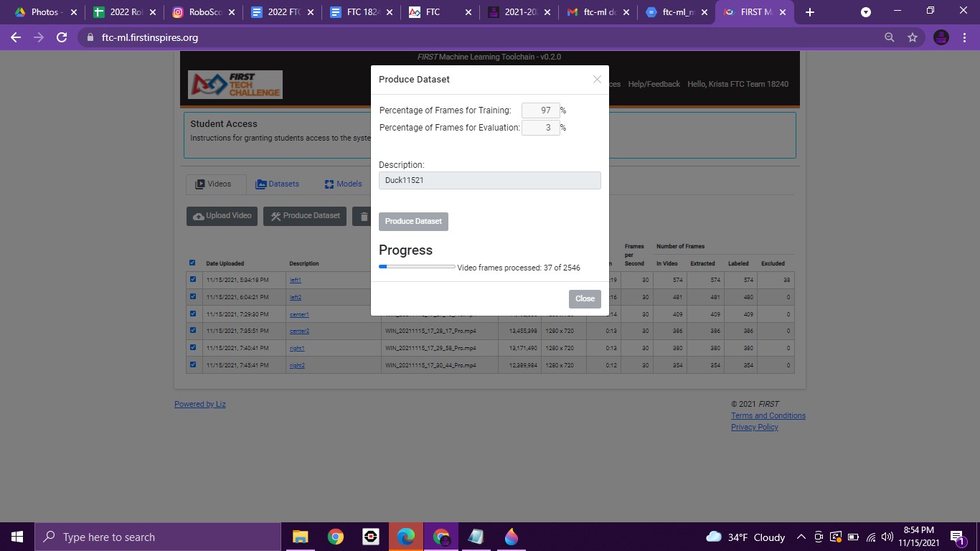The image size is (980, 551).
Task: Switch to the Models tab
Action: click(x=343, y=184)
